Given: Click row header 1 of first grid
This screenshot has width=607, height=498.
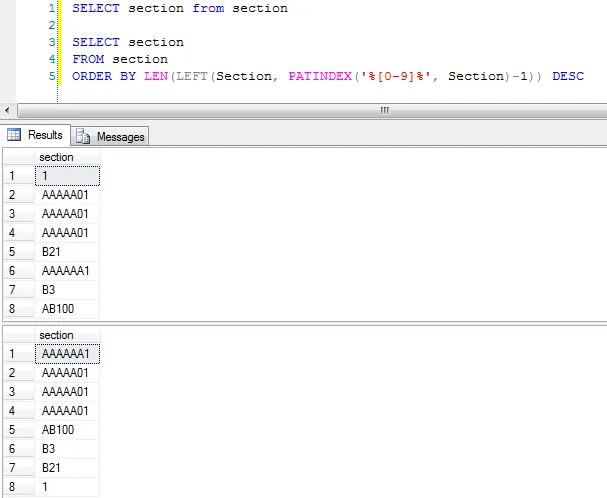Looking at the screenshot, I should click(x=19, y=176).
